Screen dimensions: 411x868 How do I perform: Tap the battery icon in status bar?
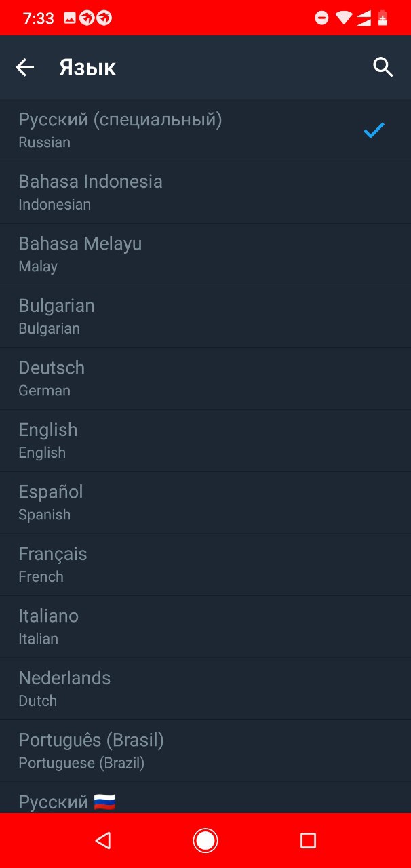[x=383, y=18]
